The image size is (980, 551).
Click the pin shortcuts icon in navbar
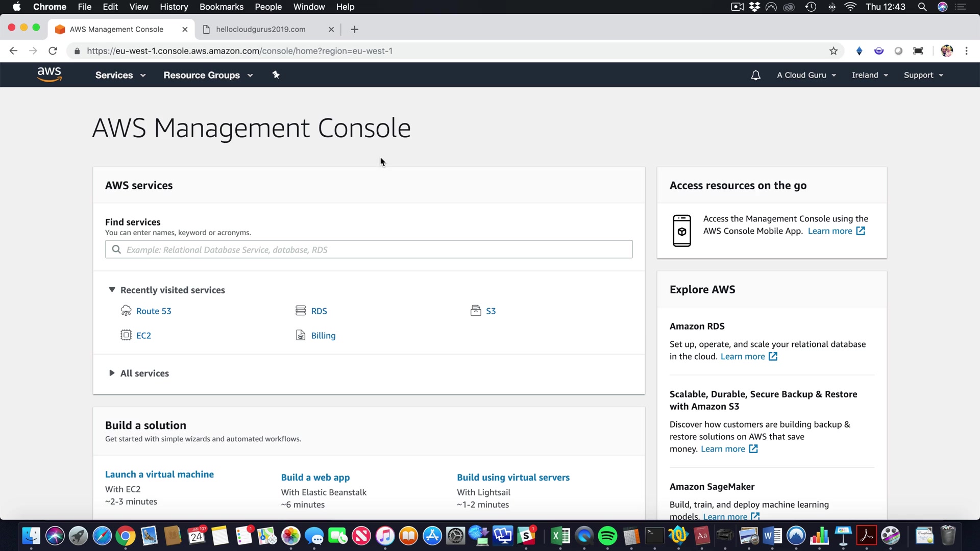pos(276,75)
